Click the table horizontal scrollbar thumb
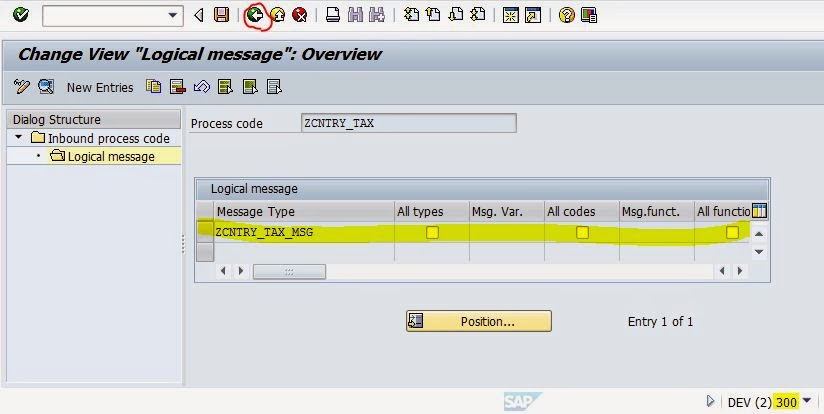Screen dimensions: 824x414 [289, 272]
